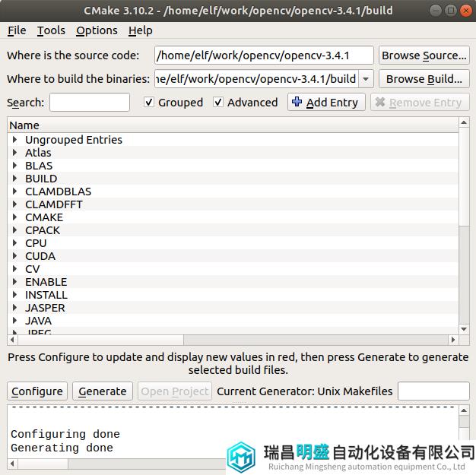Expand the INSTALL group
This screenshot has width=476, height=475.
14,295
